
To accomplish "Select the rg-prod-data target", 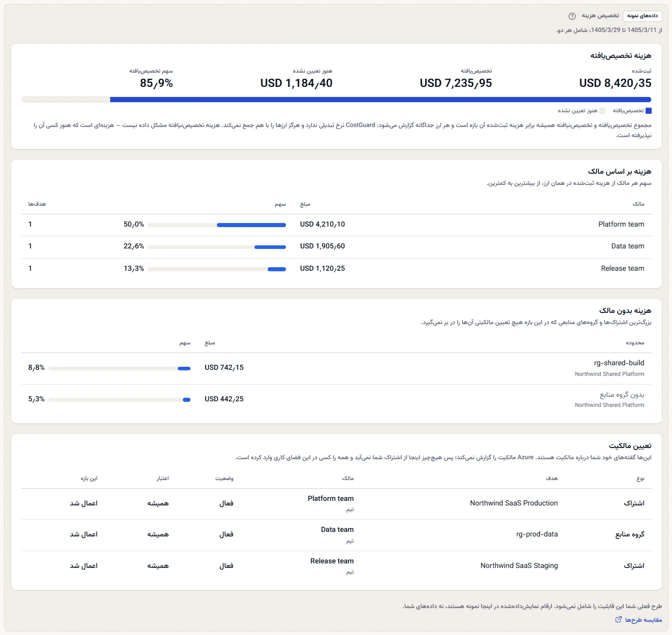I will 537,534.
